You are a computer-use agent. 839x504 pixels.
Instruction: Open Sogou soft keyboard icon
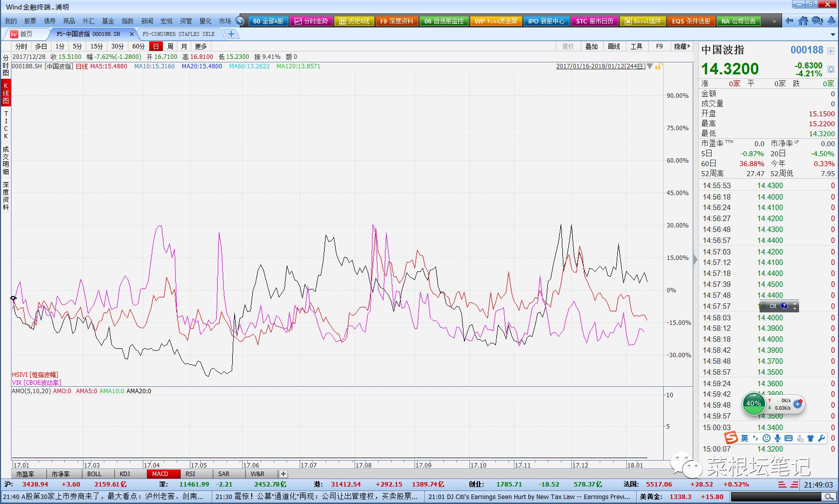(789, 438)
